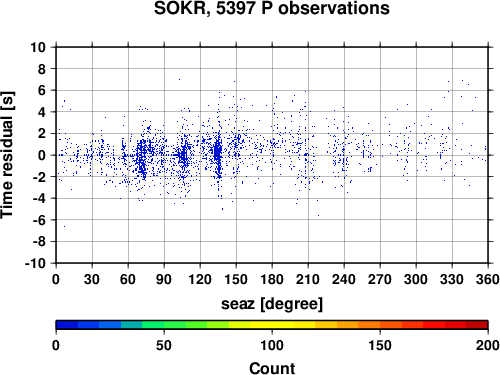
Task: Click the colorbar tick label 50
Action: 164,345
